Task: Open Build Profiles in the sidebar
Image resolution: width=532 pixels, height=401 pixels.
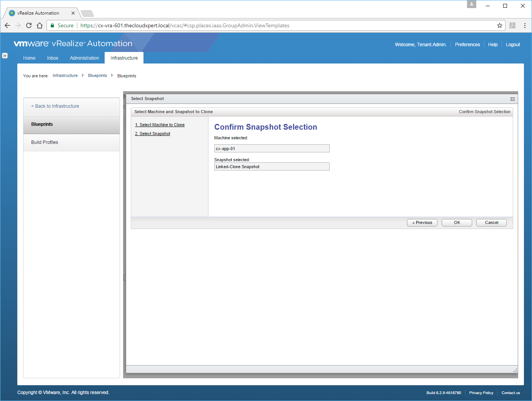Action: point(45,142)
